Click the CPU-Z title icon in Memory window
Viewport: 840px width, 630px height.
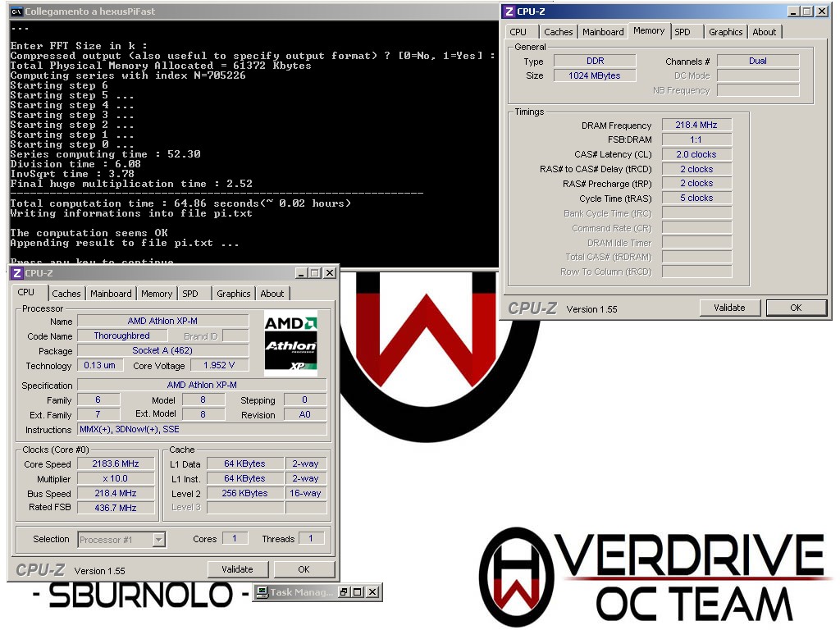click(509, 11)
